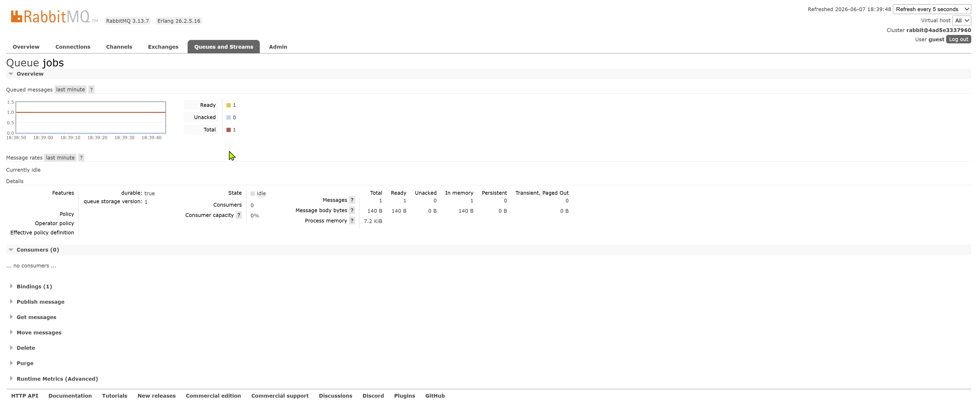
Task: Click the Queue jobs heading
Action: (x=35, y=62)
